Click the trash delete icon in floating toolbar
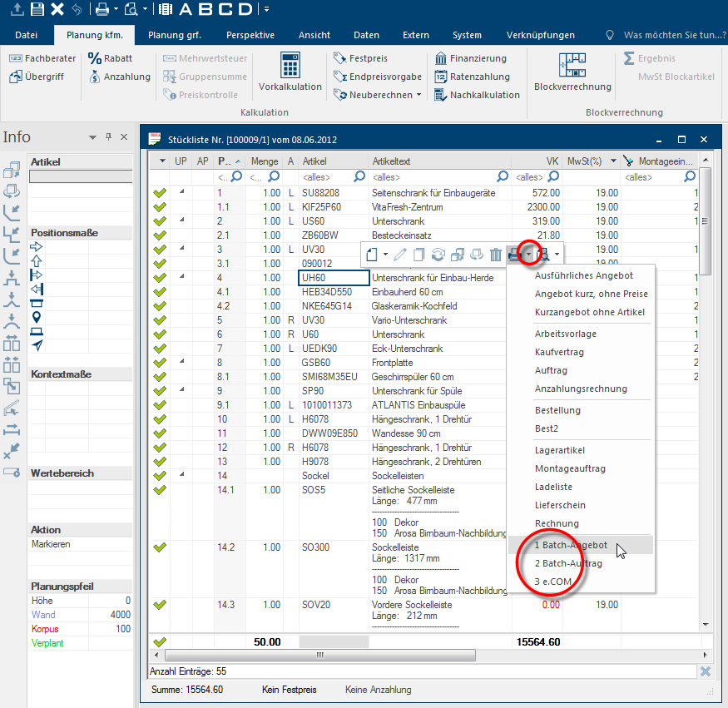The height and width of the screenshot is (708, 728). pos(496,255)
